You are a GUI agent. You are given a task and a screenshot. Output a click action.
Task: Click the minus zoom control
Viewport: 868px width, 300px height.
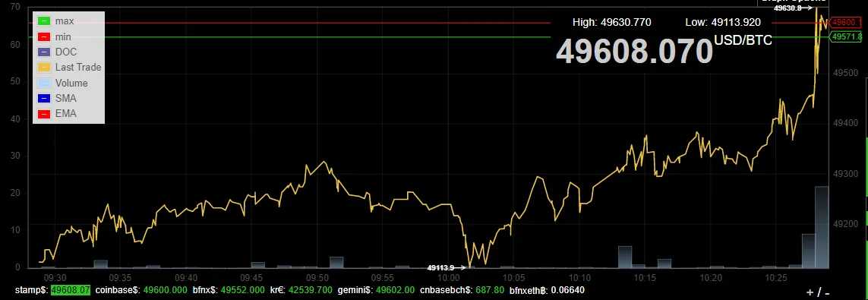click(x=828, y=293)
